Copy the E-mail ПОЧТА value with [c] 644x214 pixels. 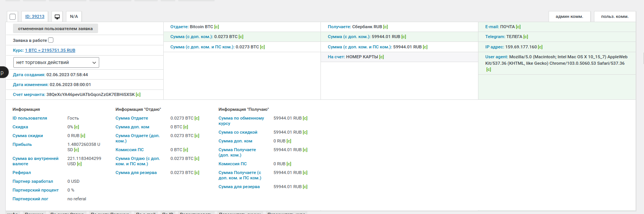(518, 27)
